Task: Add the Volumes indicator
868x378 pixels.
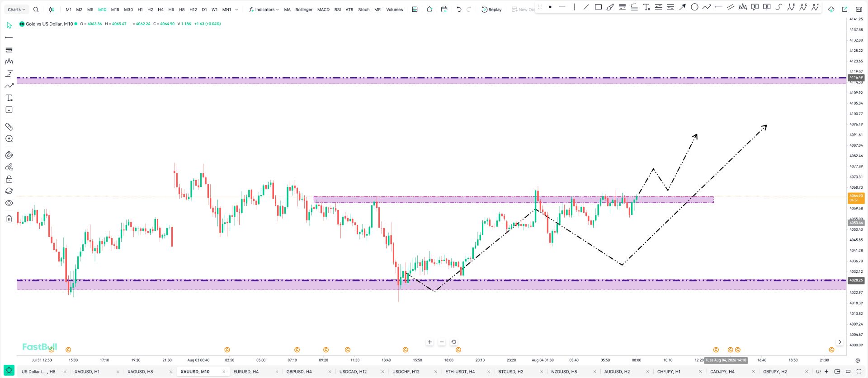Action: (395, 9)
